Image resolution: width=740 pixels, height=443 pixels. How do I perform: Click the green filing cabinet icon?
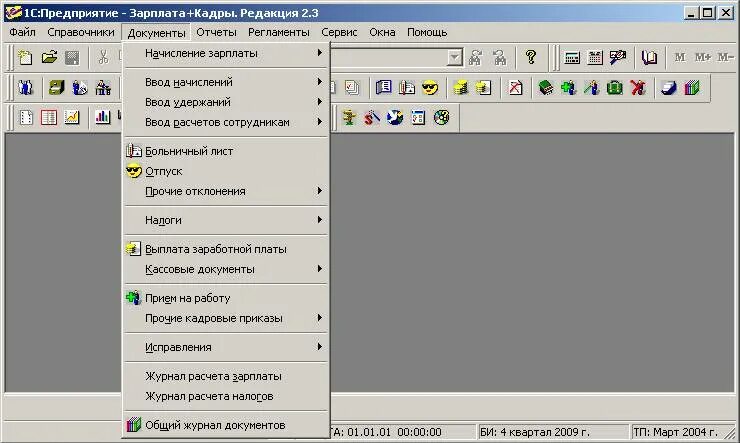click(56, 88)
